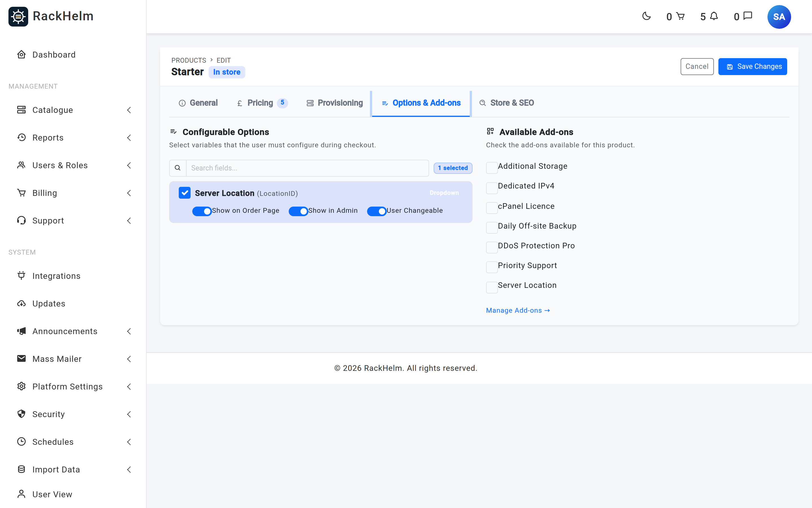
Task: Switch to the Provisioning tab
Action: 335,103
